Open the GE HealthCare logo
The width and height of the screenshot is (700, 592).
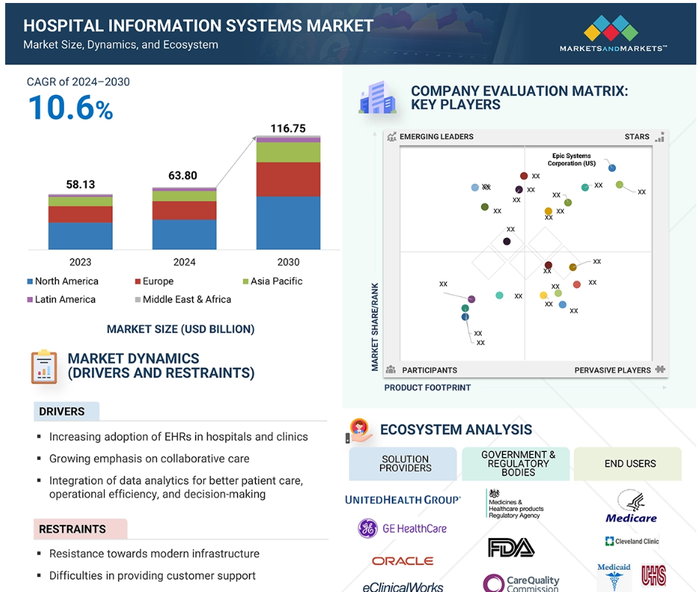402,529
